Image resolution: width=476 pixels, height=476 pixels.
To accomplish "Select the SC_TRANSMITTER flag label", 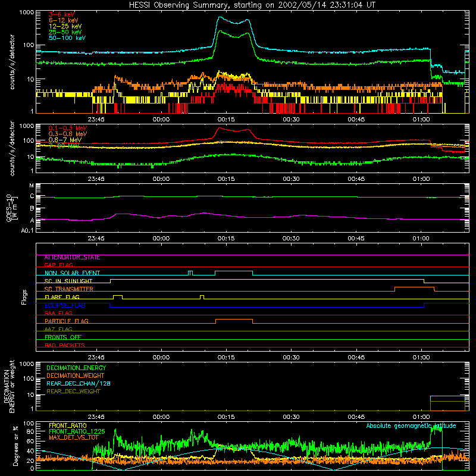I will point(68,289).
